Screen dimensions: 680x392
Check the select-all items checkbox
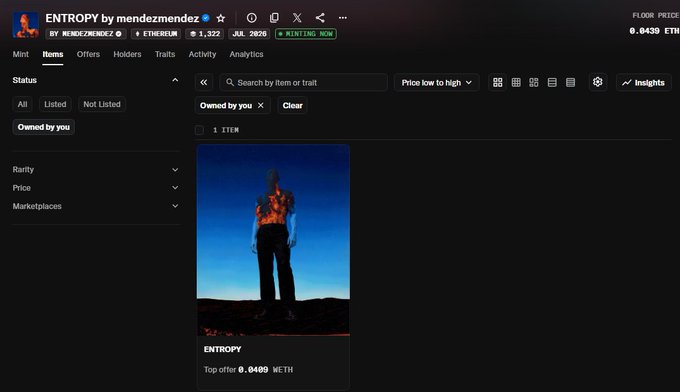pos(199,130)
